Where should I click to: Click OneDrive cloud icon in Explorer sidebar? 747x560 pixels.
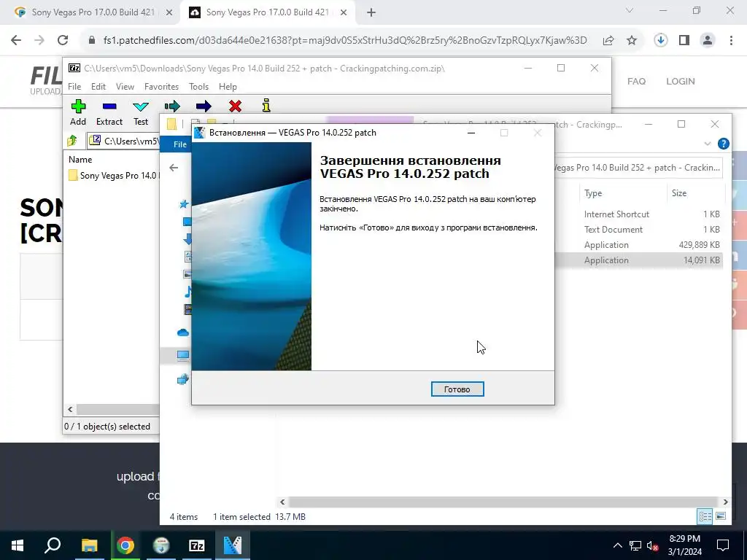pyautogui.click(x=183, y=332)
